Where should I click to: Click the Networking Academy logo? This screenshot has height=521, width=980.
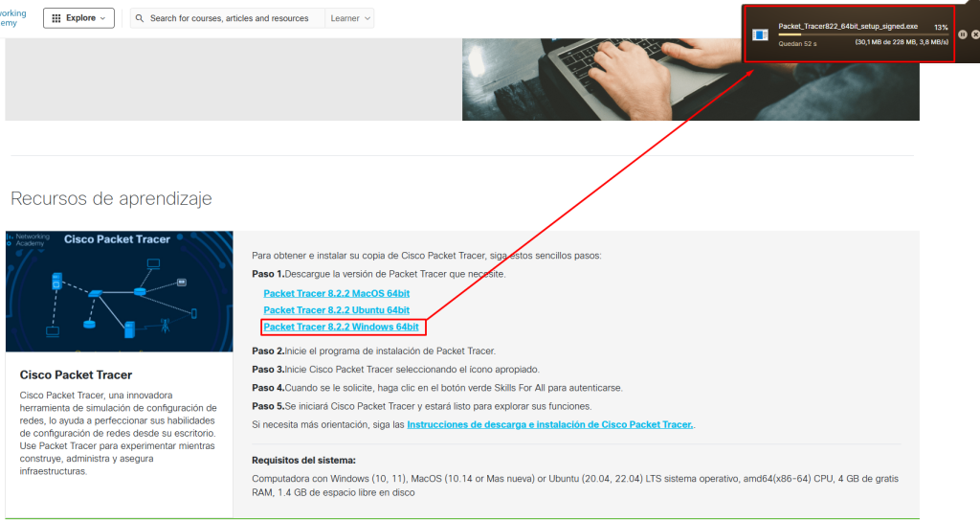pos(14,18)
